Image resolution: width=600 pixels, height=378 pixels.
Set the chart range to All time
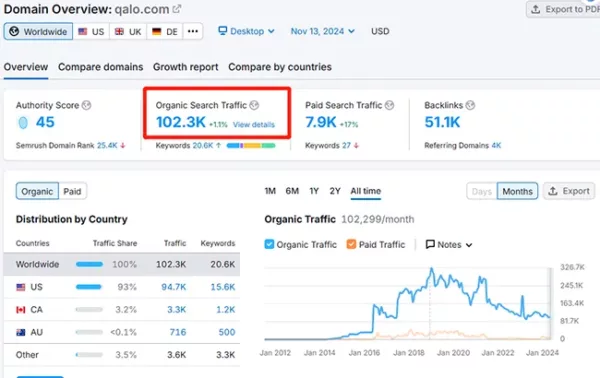(x=366, y=191)
